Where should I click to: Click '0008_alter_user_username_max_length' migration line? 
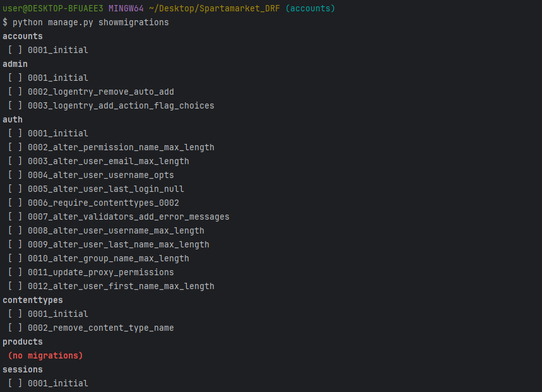pyautogui.click(x=116, y=231)
